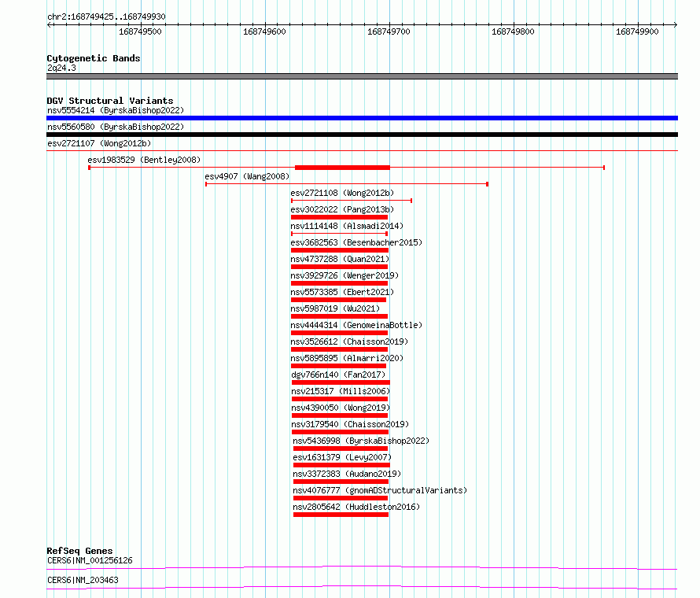Image resolution: width=700 pixels, height=598 pixels.
Task: Click the red bar under nsv4076777
Action: [x=341, y=498]
